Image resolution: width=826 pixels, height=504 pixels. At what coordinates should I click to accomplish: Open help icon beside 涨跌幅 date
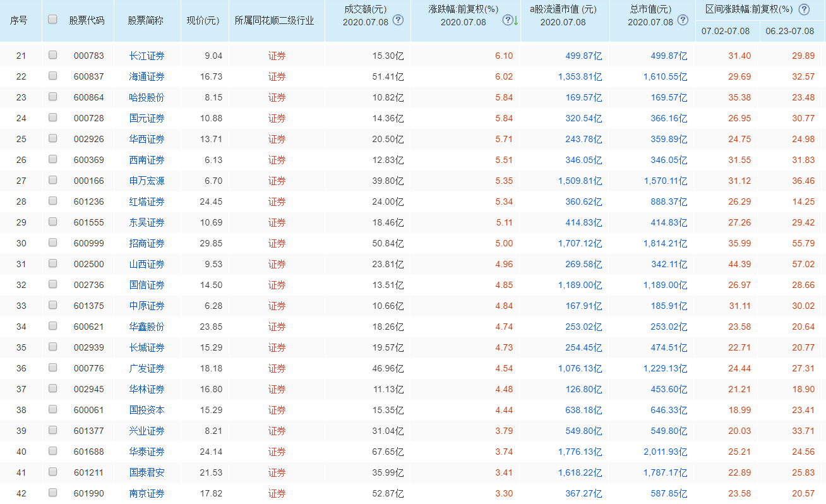point(507,20)
